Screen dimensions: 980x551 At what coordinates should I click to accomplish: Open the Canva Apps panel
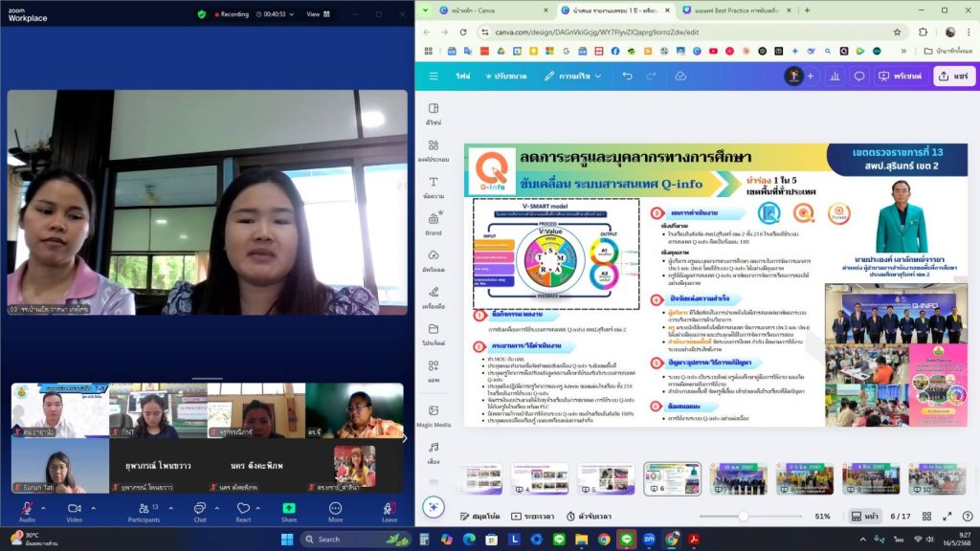coord(434,372)
